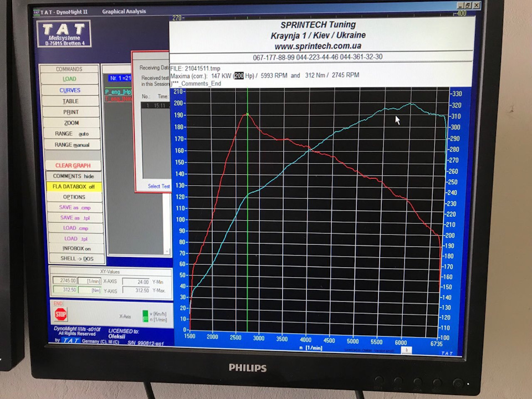The width and height of the screenshot is (532, 399).
Task: Click the highlighted 200 Hp value
Action: 239,76
